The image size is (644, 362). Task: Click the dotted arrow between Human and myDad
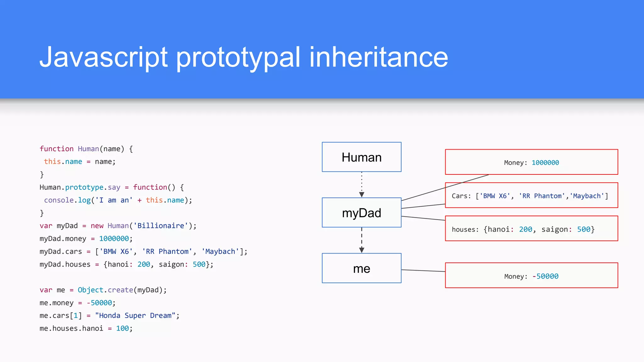[x=362, y=184]
